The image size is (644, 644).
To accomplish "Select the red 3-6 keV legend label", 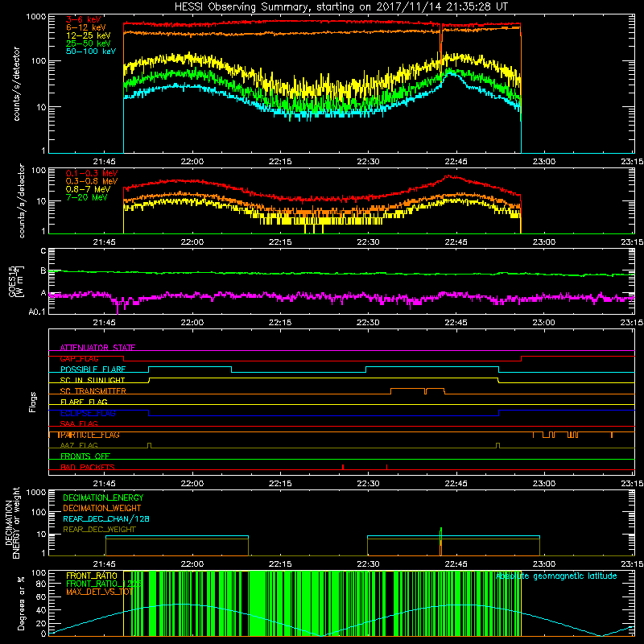I will tap(84, 19).
